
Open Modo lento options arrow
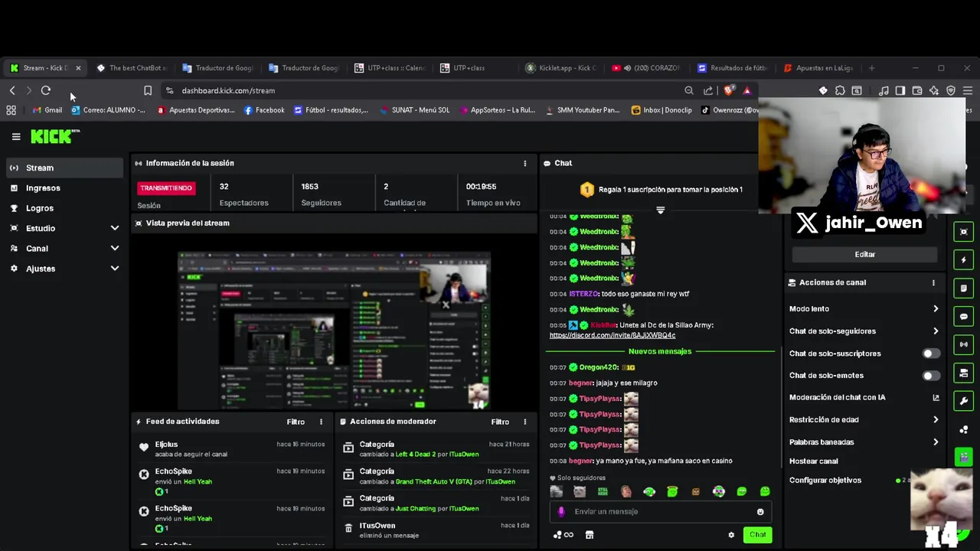pos(936,309)
